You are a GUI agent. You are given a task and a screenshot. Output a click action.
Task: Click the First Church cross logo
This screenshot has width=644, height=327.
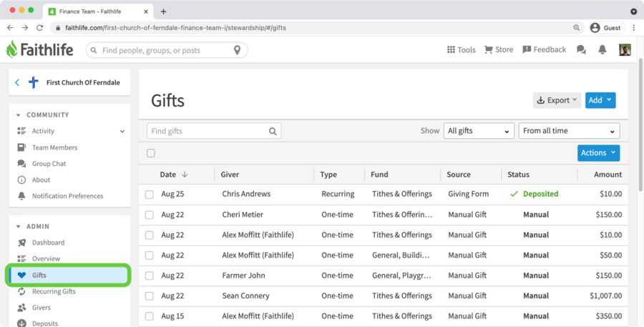(x=33, y=82)
